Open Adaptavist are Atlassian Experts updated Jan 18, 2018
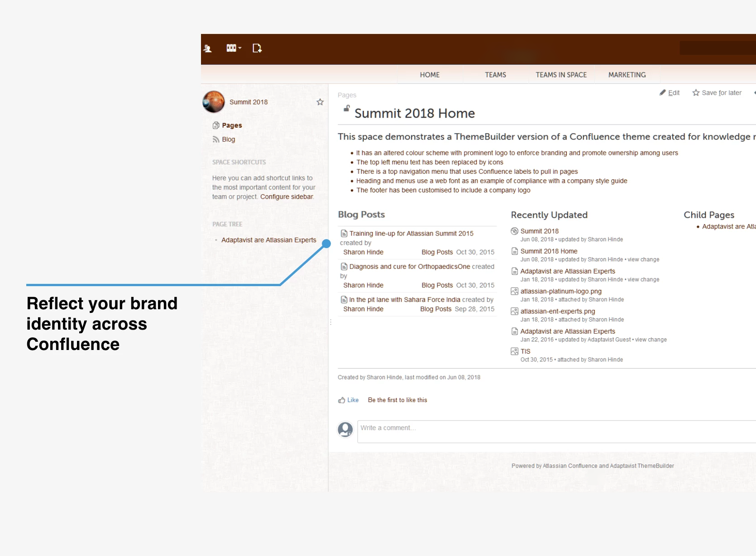The height and width of the screenshot is (556, 756). tap(568, 271)
